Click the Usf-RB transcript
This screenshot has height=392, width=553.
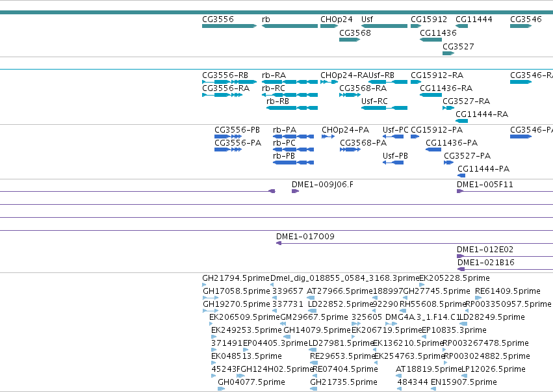tap(387, 82)
